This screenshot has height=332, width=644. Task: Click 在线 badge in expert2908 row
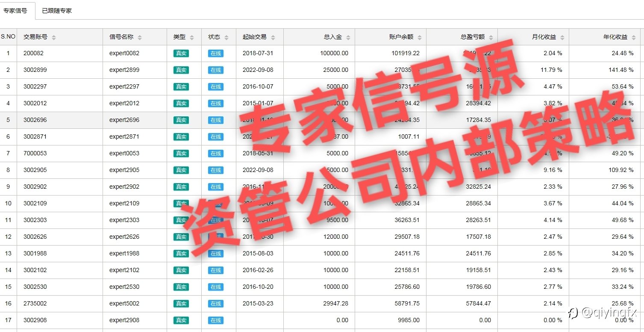(x=216, y=320)
